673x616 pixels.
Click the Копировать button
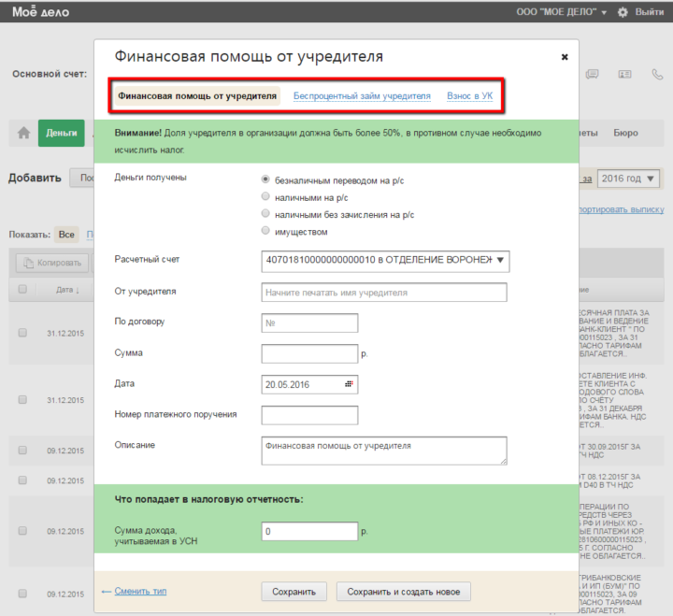pyautogui.click(x=52, y=263)
